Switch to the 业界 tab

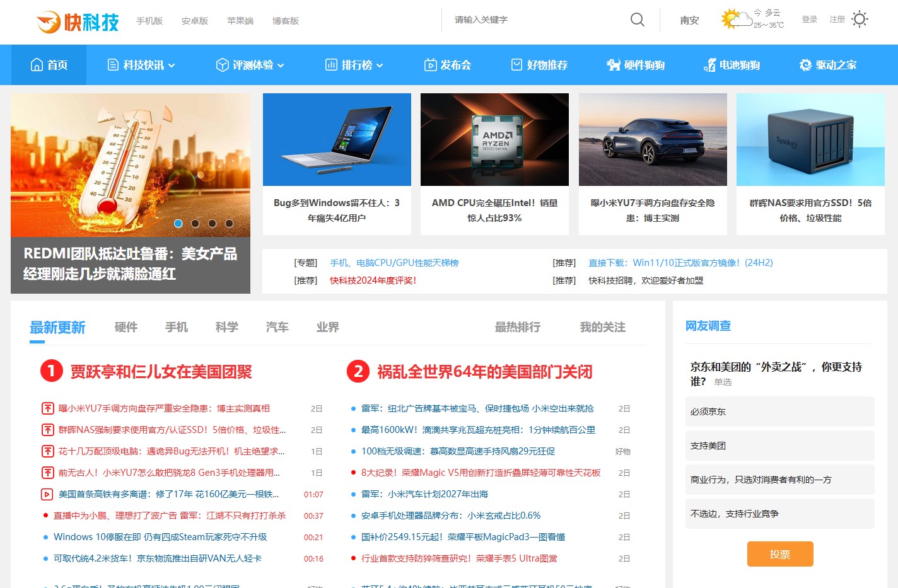(x=328, y=327)
